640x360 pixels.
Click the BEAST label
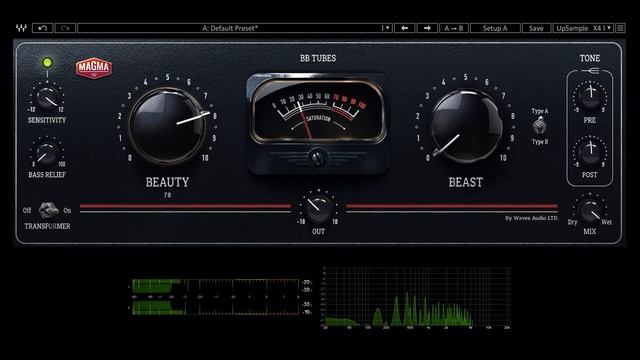click(466, 182)
